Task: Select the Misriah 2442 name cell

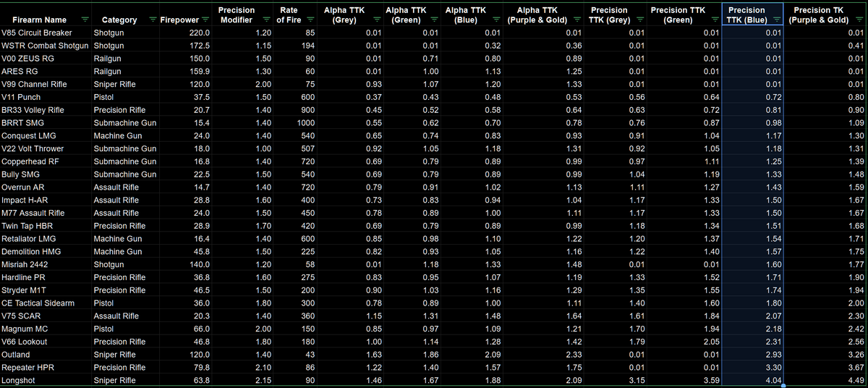Action: click(46, 264)
